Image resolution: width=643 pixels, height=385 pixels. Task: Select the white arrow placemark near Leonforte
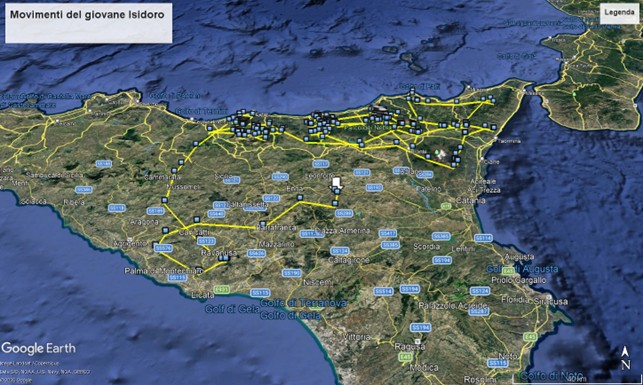[336, 183]
